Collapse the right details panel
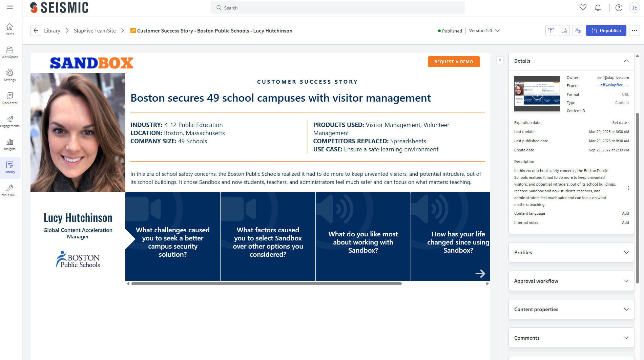The image size is (644, 360). pos(500,60)
